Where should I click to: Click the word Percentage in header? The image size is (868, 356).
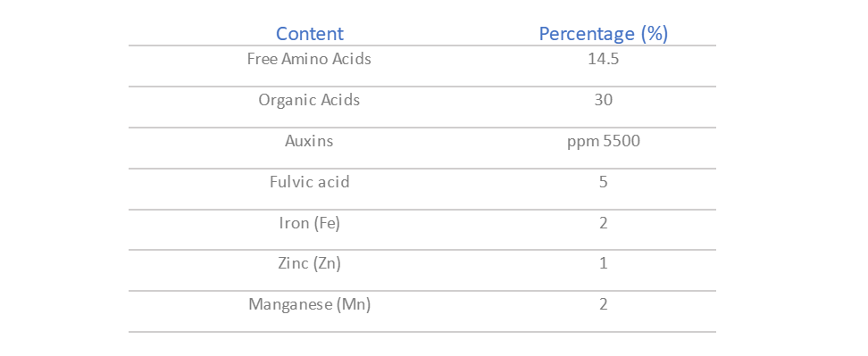pos(587,34)
